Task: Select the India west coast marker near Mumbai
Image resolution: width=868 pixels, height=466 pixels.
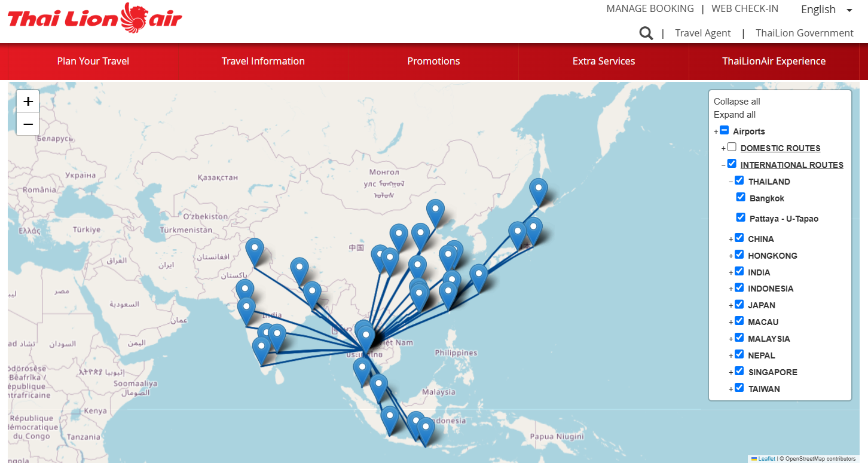Action: [x=246, y=311]
